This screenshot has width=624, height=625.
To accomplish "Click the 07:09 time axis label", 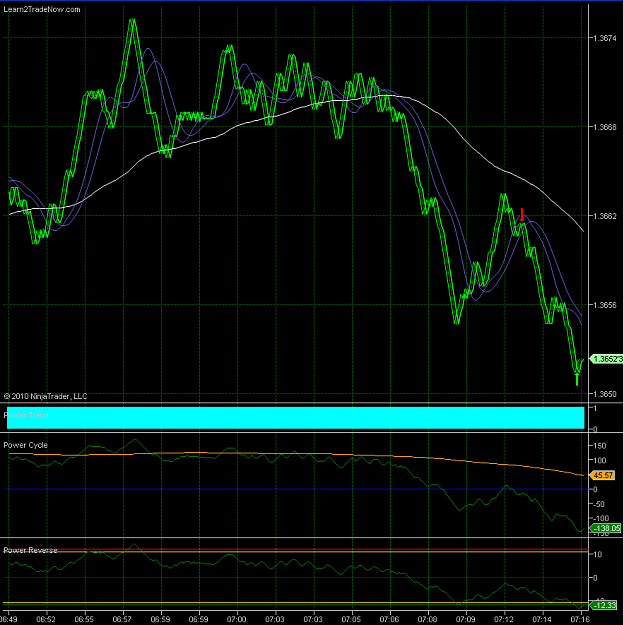I will click(466, 619).
